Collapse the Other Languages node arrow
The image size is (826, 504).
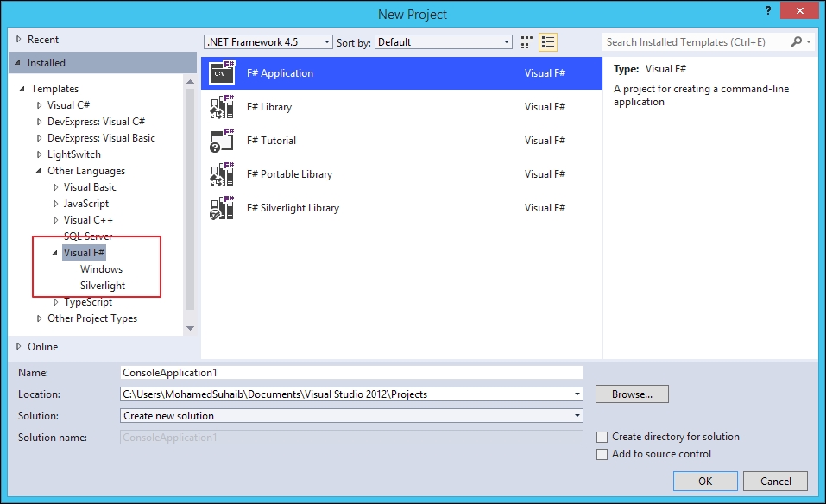pyautogui.click(x=38, y=171)
